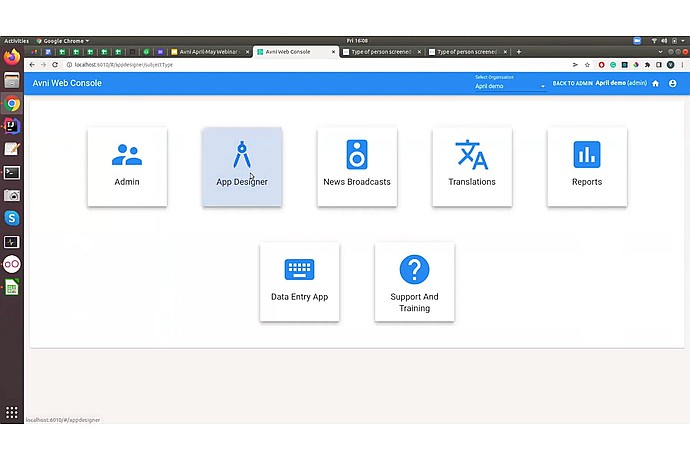Click the Wi-Fi status icon

654,41
